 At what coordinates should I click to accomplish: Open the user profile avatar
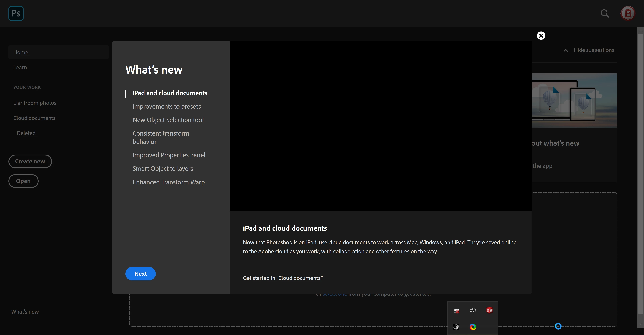(x=628, y=13)
